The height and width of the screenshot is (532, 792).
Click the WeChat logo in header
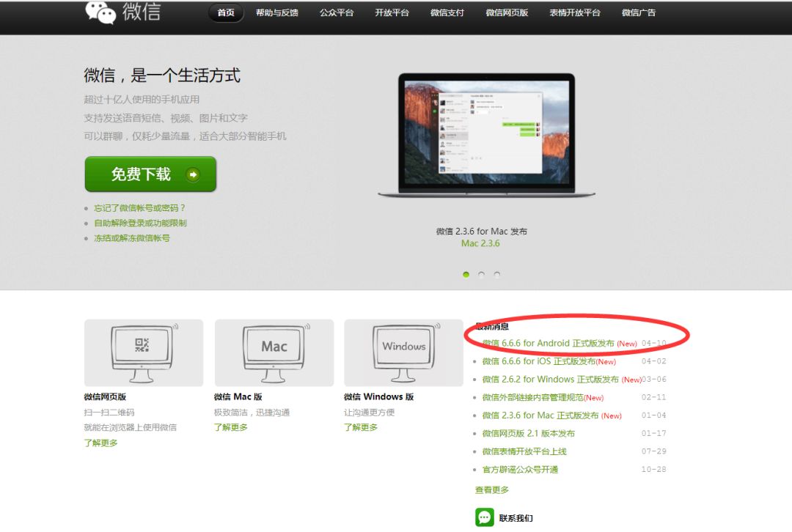[x=122, y=12]
